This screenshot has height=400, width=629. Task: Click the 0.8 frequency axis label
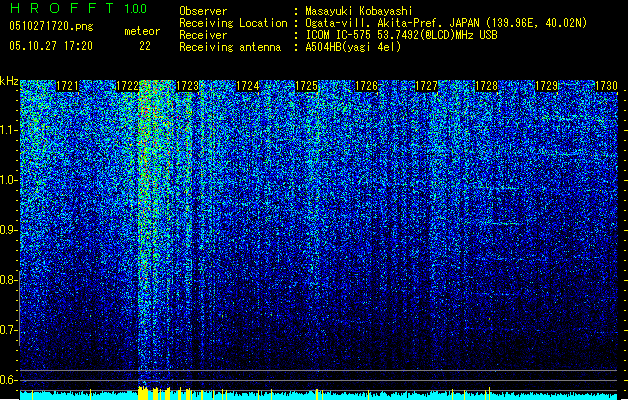pos(9,280)
